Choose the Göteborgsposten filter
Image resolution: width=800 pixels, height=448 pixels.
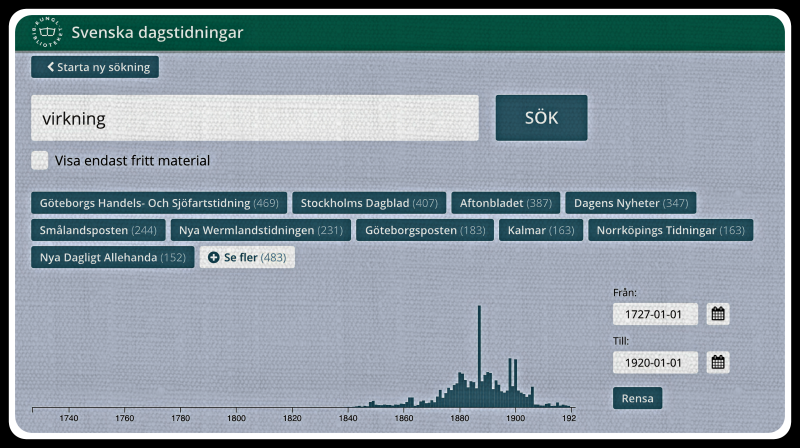tap(425, 230)
